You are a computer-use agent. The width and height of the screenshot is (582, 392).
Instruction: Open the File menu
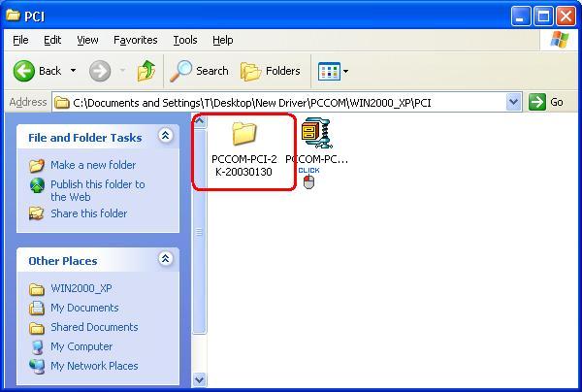click(20, 40)
